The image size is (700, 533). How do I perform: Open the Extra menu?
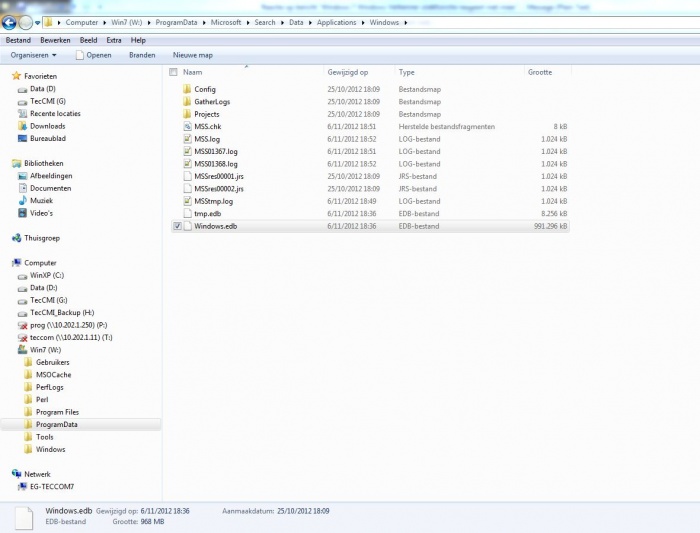pyautogui.click(x=114, y=40)
